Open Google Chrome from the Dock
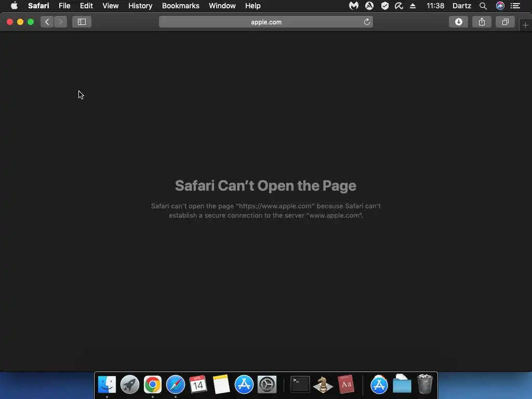 tap(153, 384)
